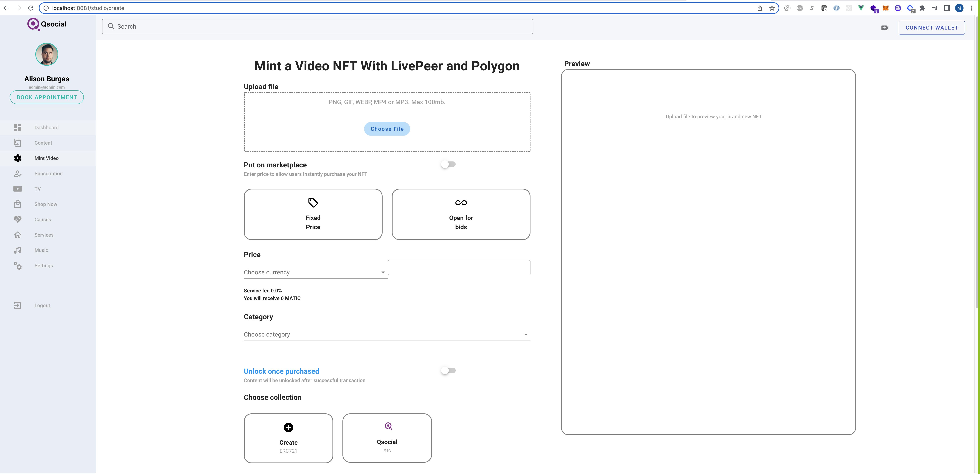Select the Fixed Price option card

(x=313, y=214)
